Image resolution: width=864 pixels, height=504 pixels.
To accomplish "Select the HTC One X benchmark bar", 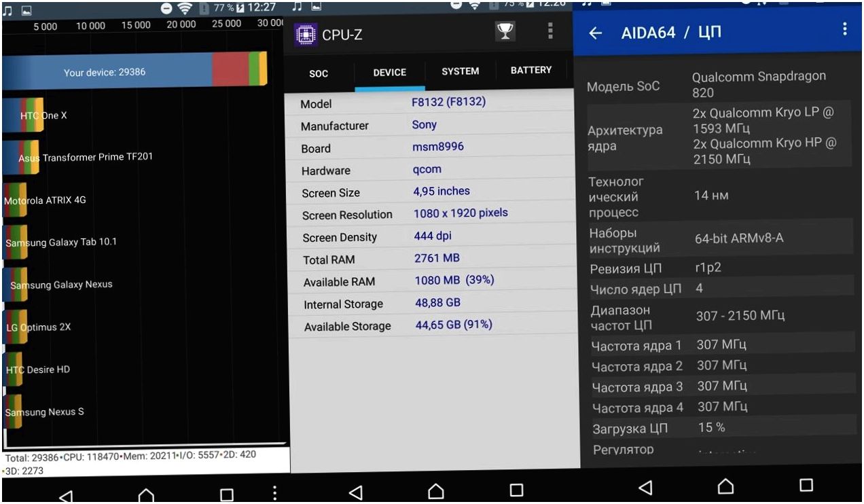I will (22, 116).
